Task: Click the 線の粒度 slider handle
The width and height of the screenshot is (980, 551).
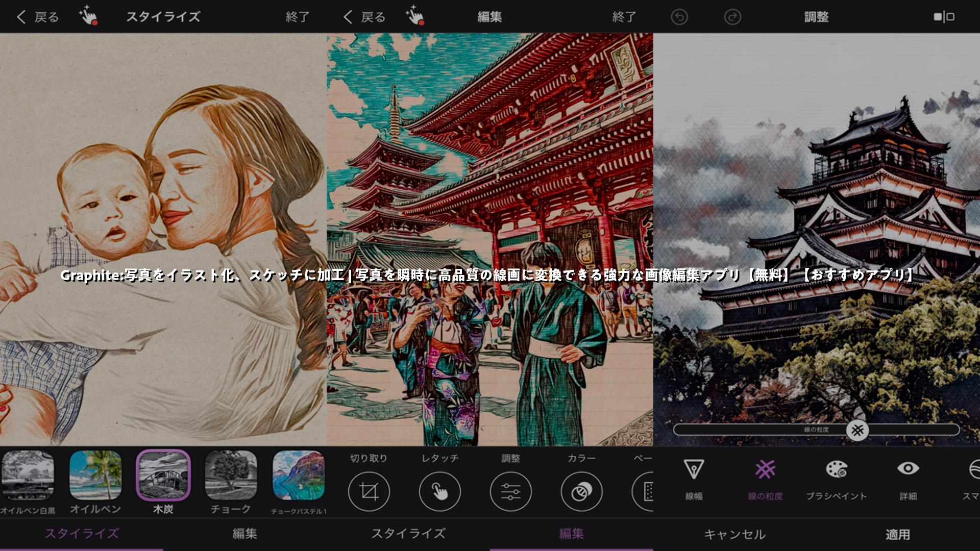Action: (857, 430)
